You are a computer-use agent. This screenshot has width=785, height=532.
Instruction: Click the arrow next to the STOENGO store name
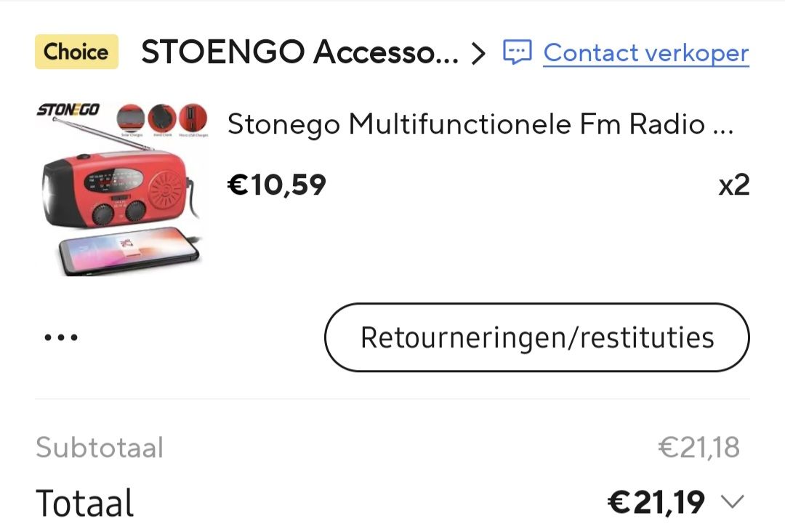tap(478, 53)
